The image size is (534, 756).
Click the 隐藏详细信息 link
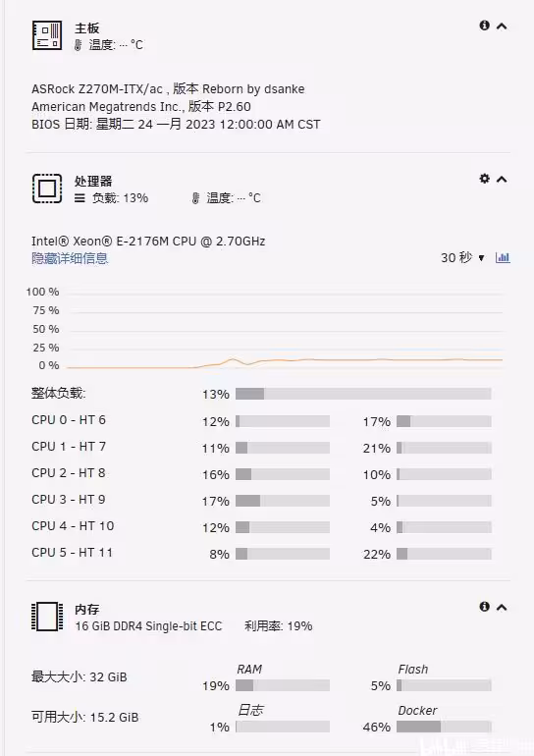click(70, 258)
